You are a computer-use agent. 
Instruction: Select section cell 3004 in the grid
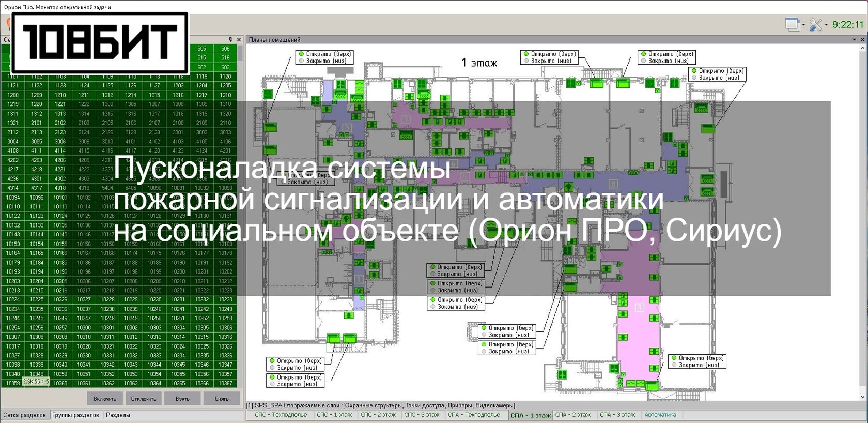point(13,142)
